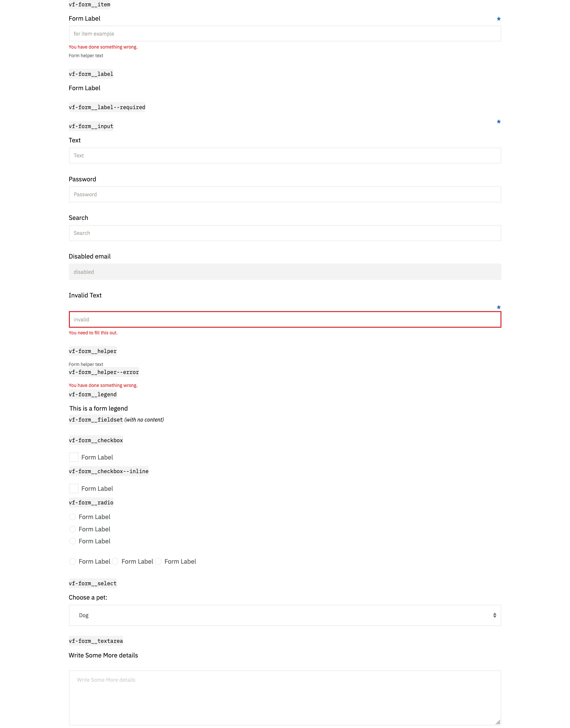
Task: Select the third stacked radio button
Action: [x=73, y=541]
